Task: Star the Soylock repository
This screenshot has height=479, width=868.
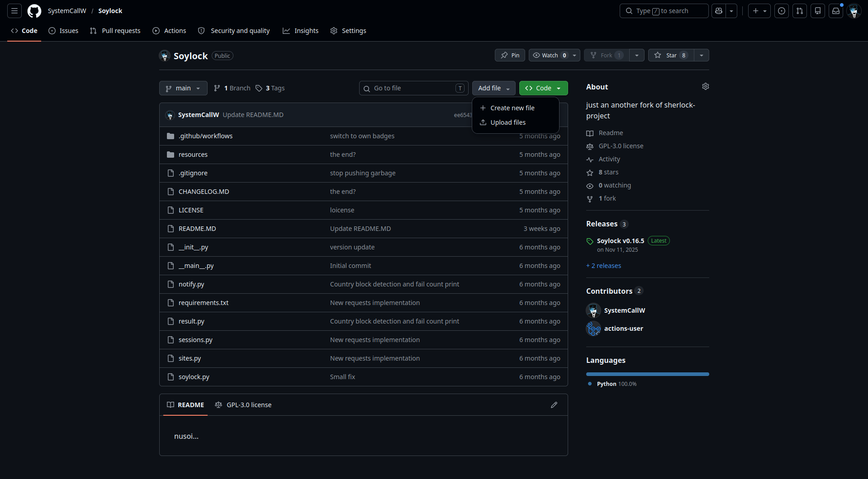Action: (671, 55)
